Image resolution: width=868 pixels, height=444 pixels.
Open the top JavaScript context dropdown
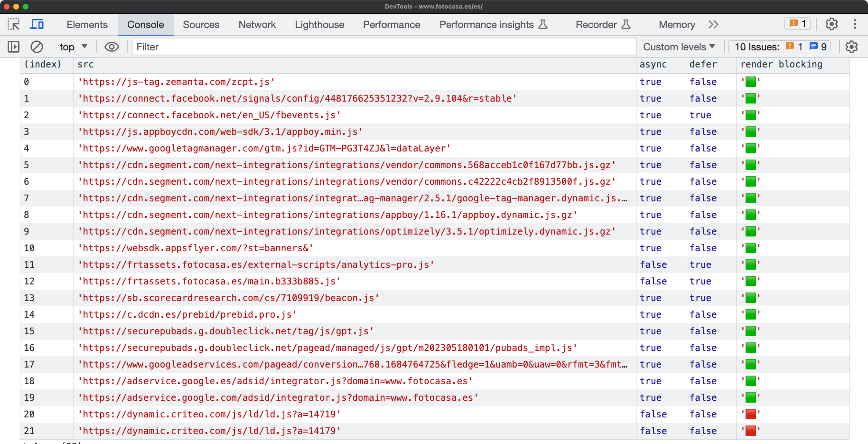(74, 47)
